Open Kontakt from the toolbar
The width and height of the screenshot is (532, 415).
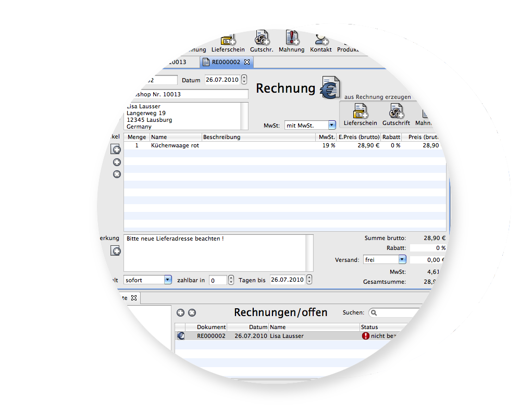(x=321, y=40)
